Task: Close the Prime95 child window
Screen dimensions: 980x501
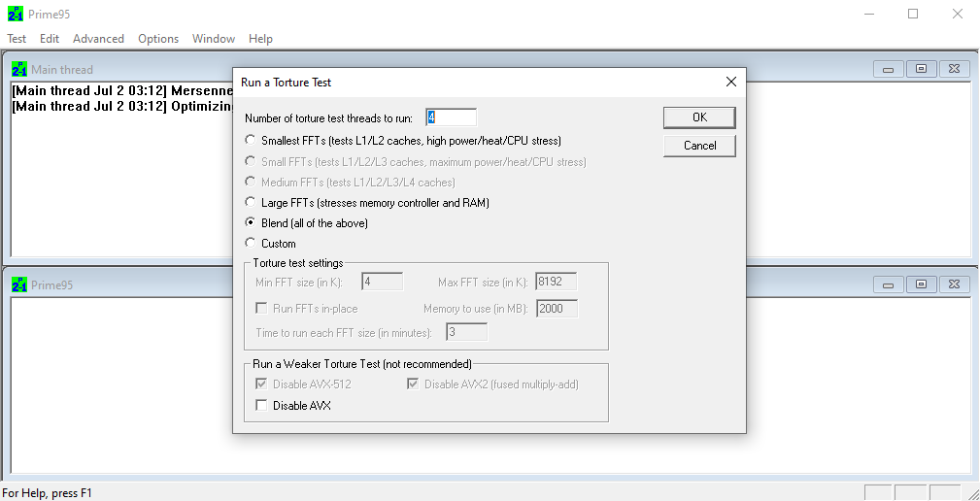Action: [x=954, y=284]
